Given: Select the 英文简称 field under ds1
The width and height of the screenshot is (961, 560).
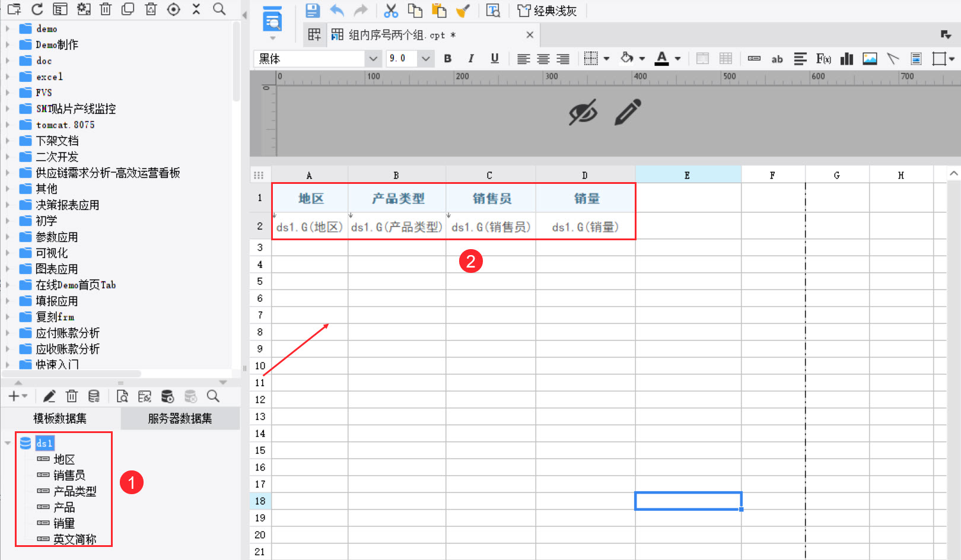Looking at the screenshot, I should 75,539.
